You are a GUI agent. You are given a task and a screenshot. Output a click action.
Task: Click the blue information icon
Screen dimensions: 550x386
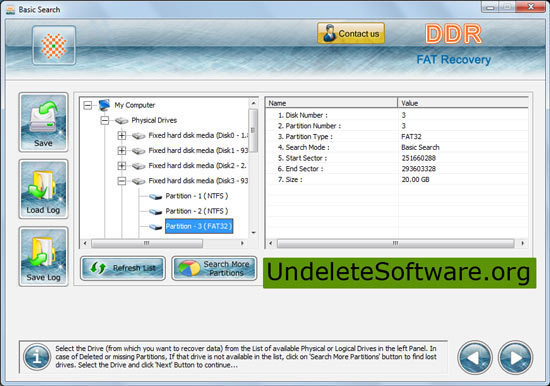coord(37,357)
